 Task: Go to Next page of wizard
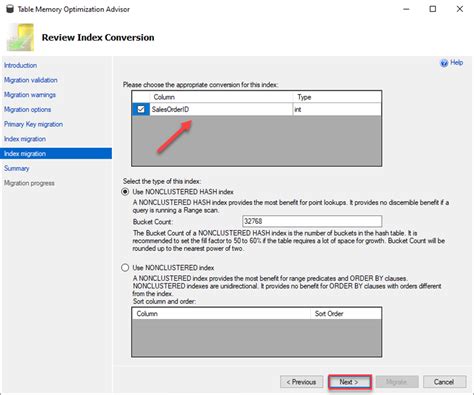click(350, 382)
